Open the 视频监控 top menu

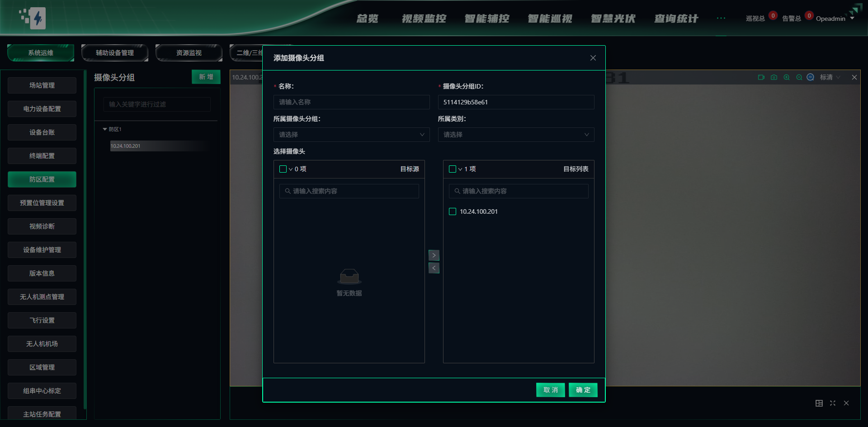424,19
